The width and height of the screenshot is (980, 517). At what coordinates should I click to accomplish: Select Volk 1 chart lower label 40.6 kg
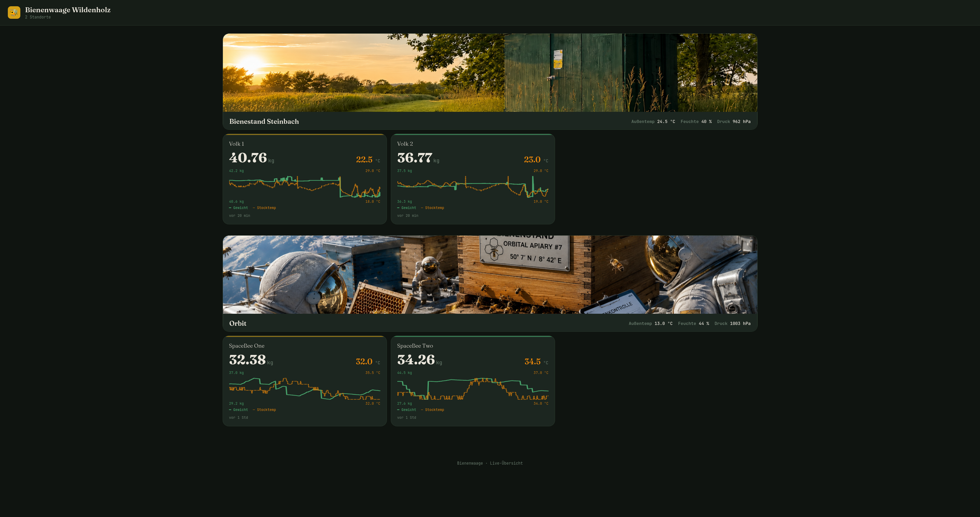(236, 202)
